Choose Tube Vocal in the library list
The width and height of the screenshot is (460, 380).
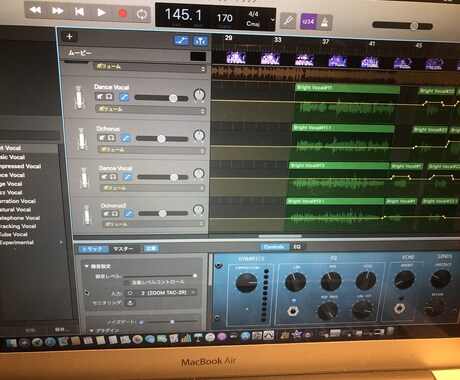click(14, 234)
